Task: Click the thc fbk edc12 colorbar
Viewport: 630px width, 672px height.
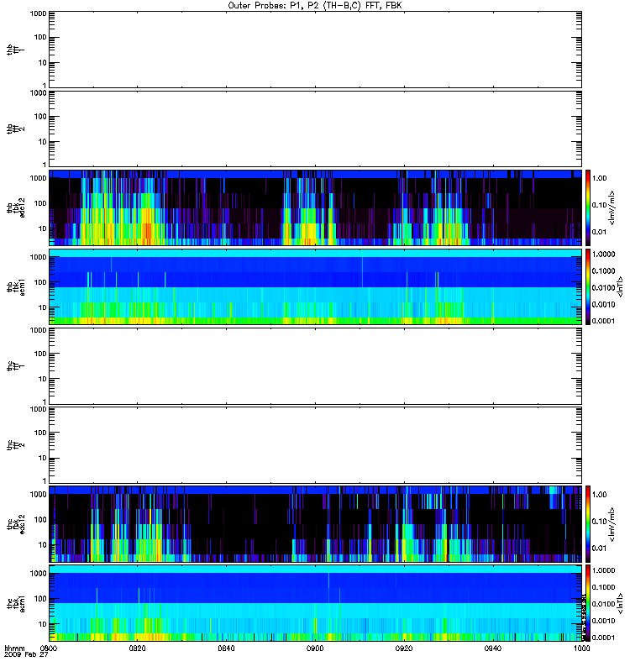Action: (588, 523)
